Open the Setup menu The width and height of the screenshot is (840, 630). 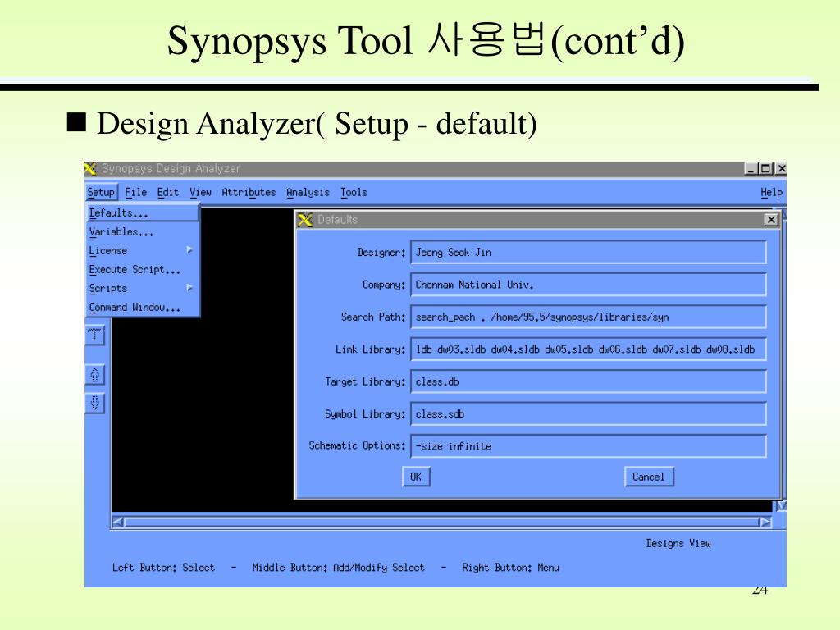click(101, 192)
